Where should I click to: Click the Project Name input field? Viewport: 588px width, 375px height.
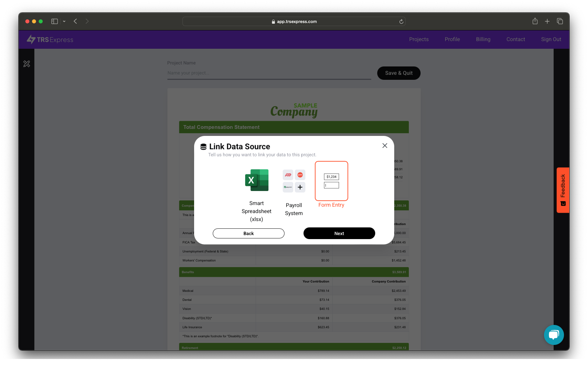point(269,73)
